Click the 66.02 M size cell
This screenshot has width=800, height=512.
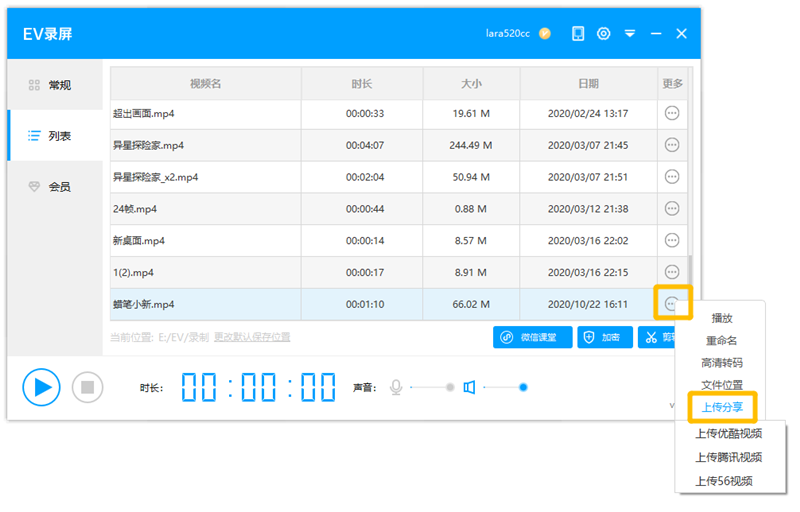pos(471,304)
